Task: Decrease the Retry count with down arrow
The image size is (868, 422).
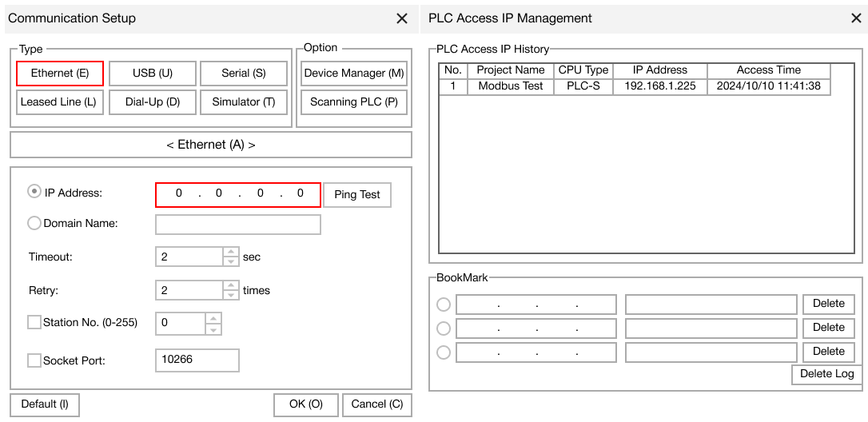Action: (231, 295)
